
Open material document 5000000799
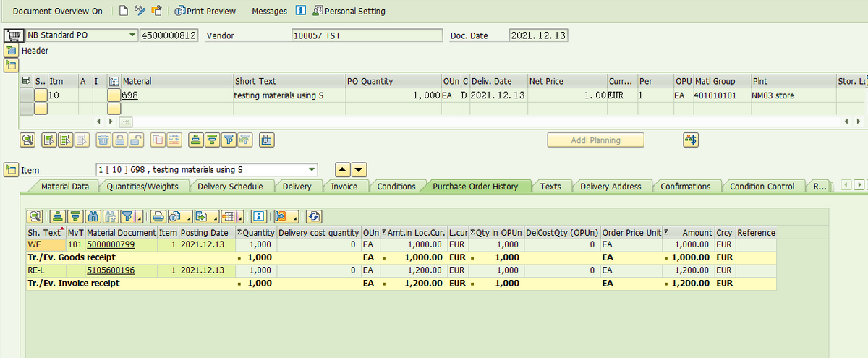tap(111, 246)
